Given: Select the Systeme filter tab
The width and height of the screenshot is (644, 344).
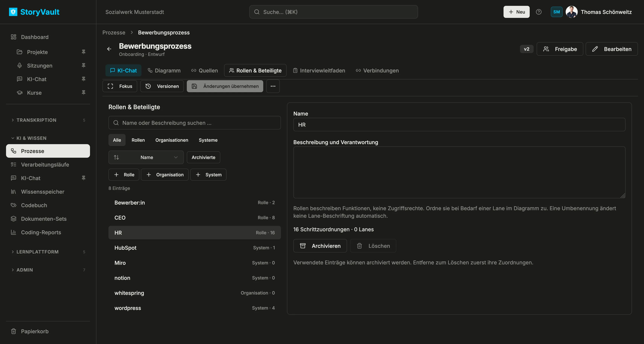Looking at the screenshot, I should 208,140.
